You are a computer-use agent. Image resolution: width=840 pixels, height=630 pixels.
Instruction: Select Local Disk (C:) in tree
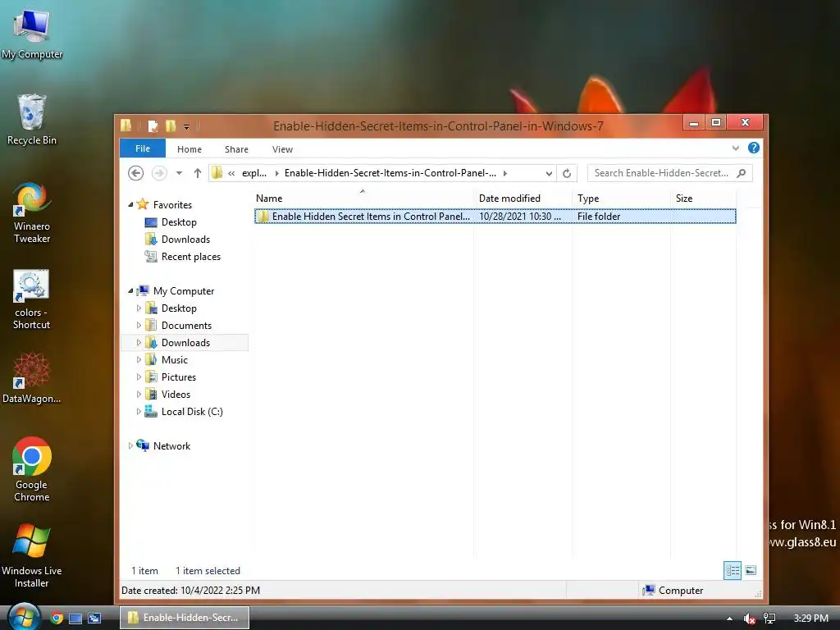pos(192,412)
